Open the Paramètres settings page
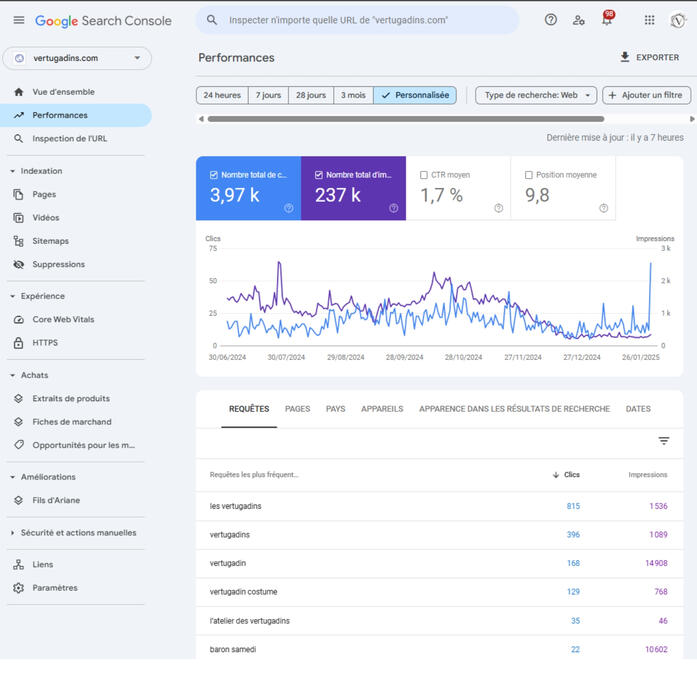This screenshot has width=697, height=697. point(54,588)
